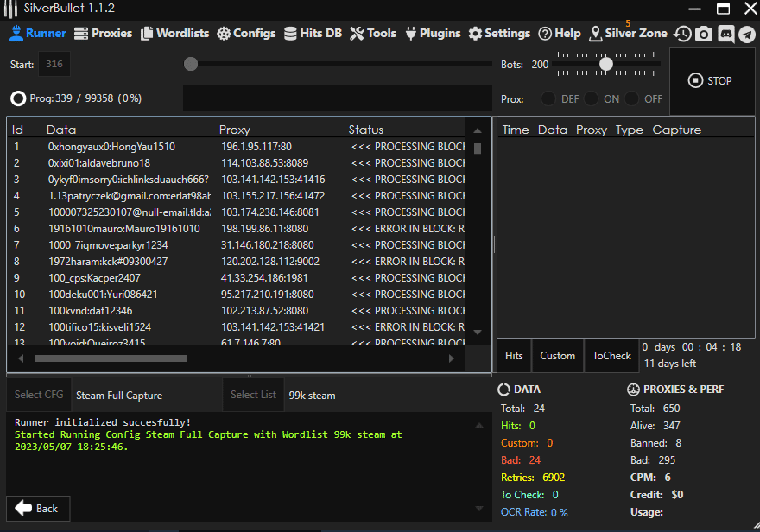Switch to the Proxies tab
The image size is (760, 532).
[103, 34]
